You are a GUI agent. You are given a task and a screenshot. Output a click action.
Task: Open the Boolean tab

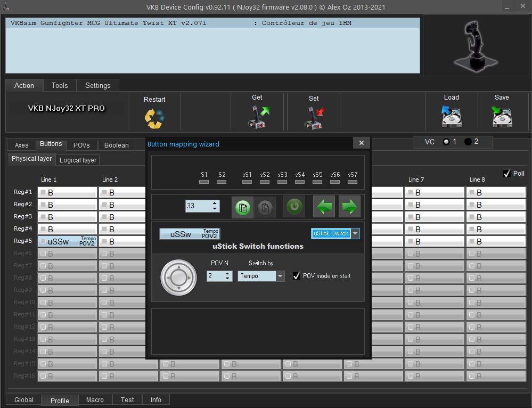point(117,145)
